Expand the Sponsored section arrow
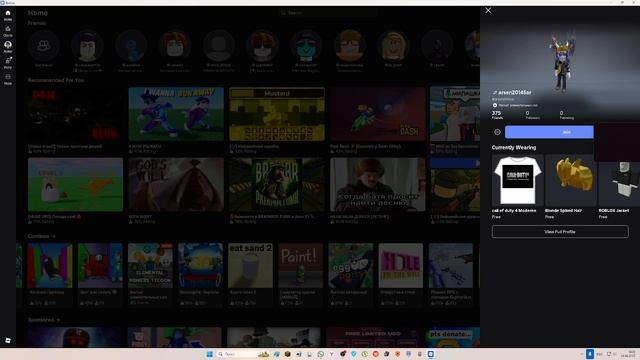This screenshot has height=360, width=640. 58,320
